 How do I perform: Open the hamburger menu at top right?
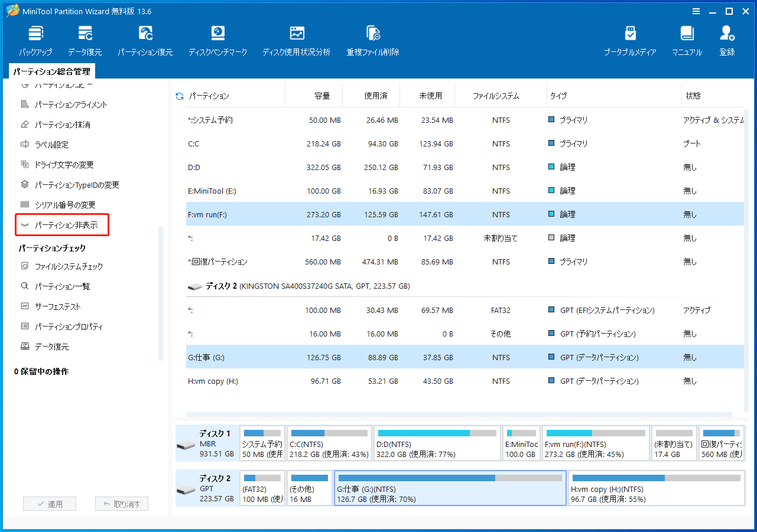coord(696,11)
